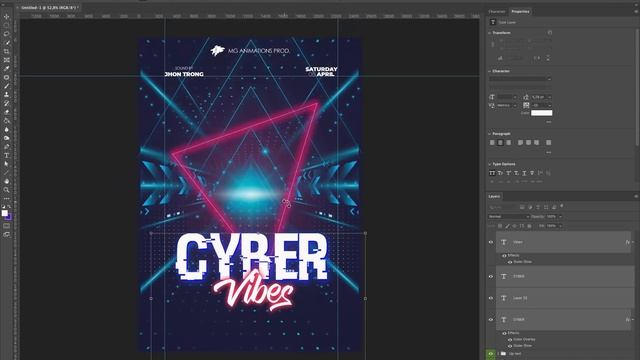Select the Lasso tool
The width and height of the screenshot is (640, 360).
pyautogui.click(x=7, y=34)
